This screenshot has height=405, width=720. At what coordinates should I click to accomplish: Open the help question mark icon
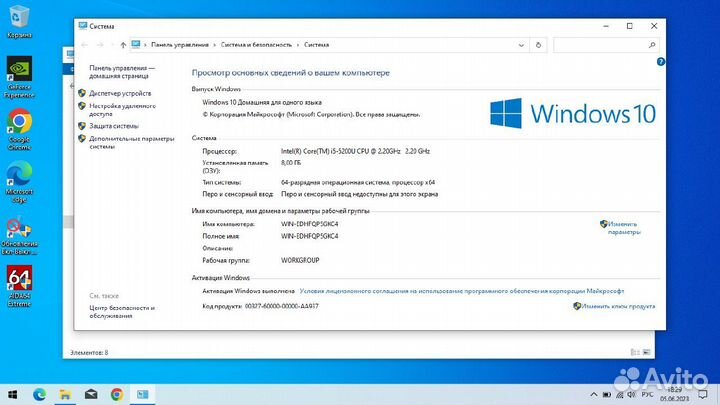point(660,62)
